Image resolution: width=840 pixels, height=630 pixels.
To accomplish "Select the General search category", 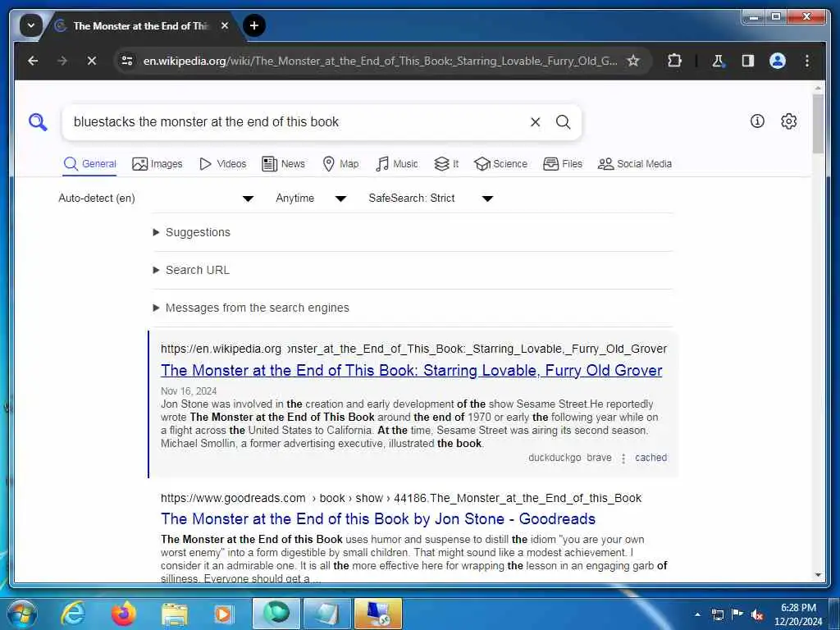I will pyautogui.click(x=89, y=164).
